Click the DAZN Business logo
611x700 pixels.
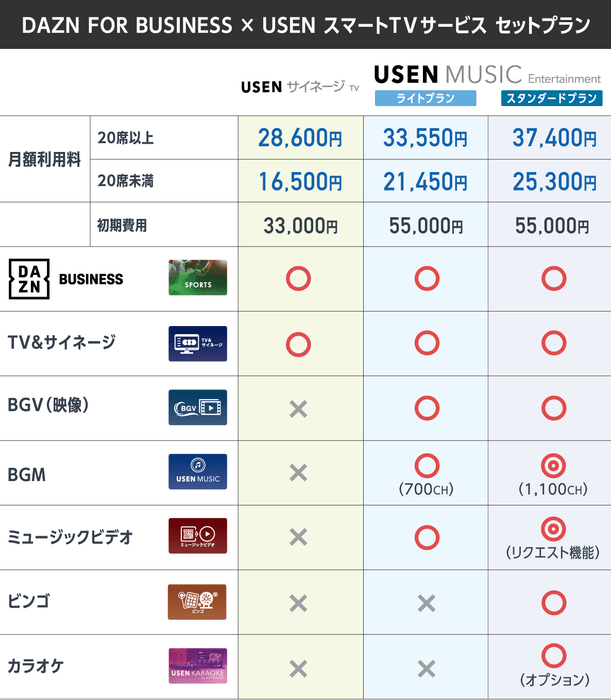(66, 278)
